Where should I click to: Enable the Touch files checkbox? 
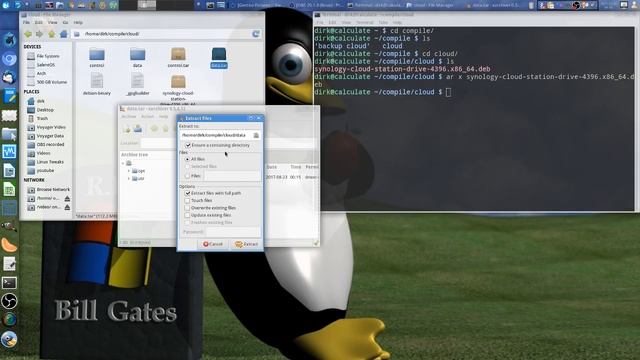[x=187, y=200]
